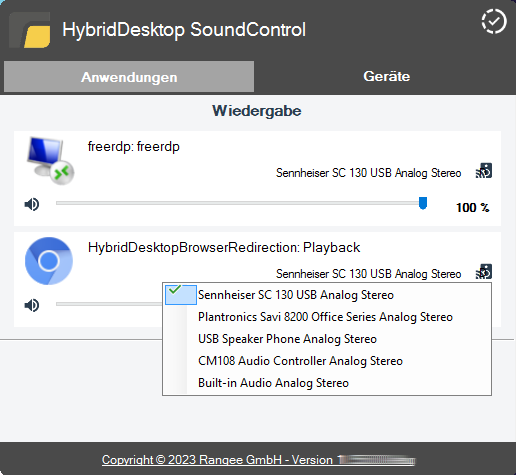This screenshot has width=516, height=475.
Task: Click the Playback volume slider track
Action: coord(109,304)
